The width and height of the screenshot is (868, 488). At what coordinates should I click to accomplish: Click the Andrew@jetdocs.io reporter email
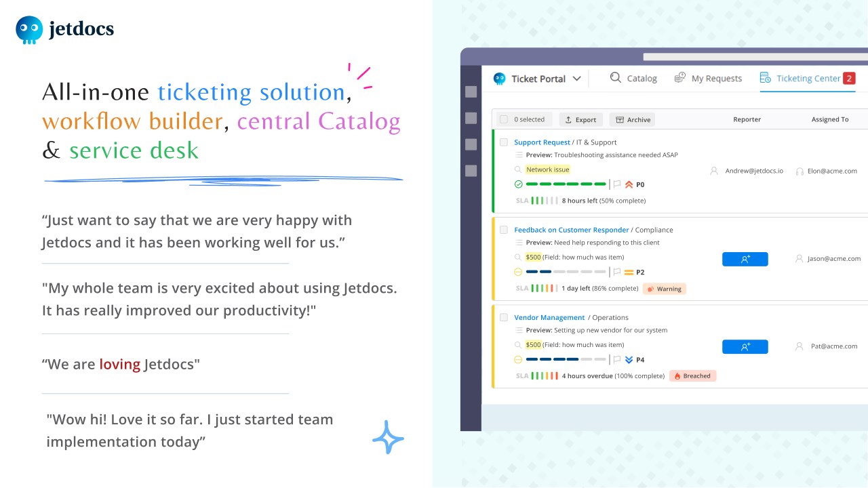coord(754,171)
